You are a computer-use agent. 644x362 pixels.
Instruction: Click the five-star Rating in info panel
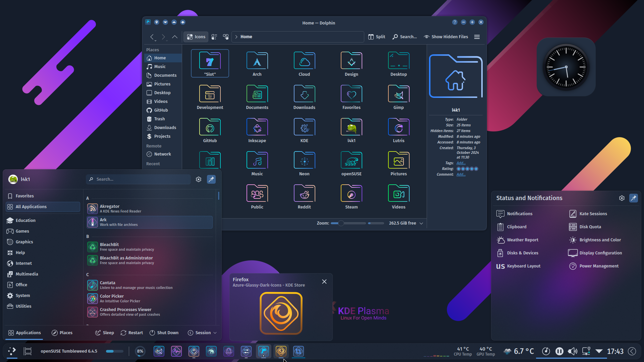tap(467, 169)
